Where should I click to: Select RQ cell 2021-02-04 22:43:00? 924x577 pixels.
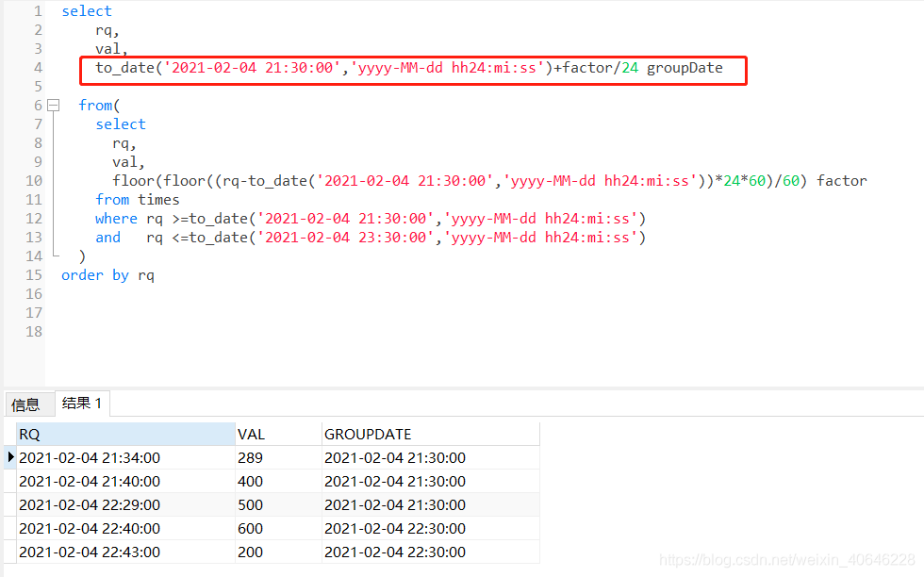(125, 552)
